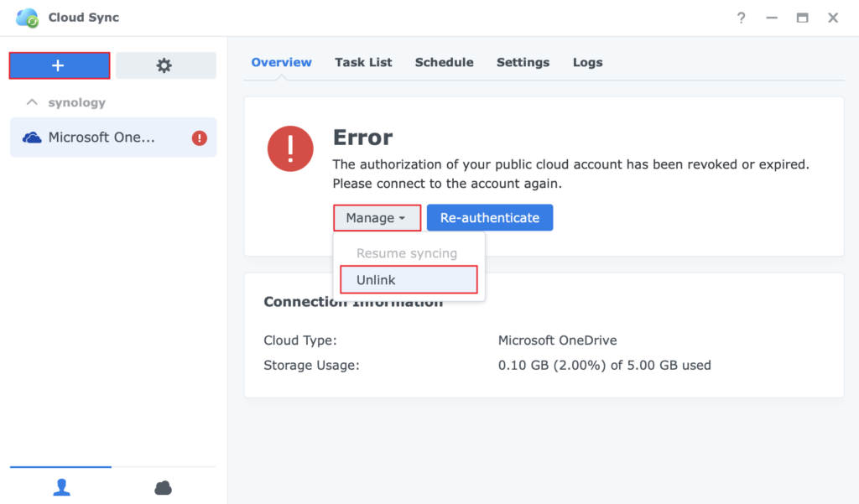Open the Schedule tab
The image size is (859, 504).
[444, 62]
